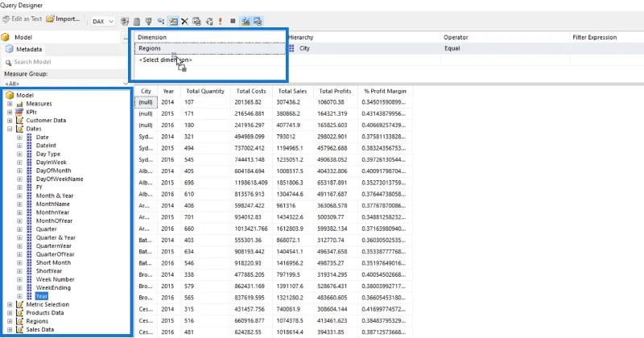Select the Month & Year field

tap(55, 196)
